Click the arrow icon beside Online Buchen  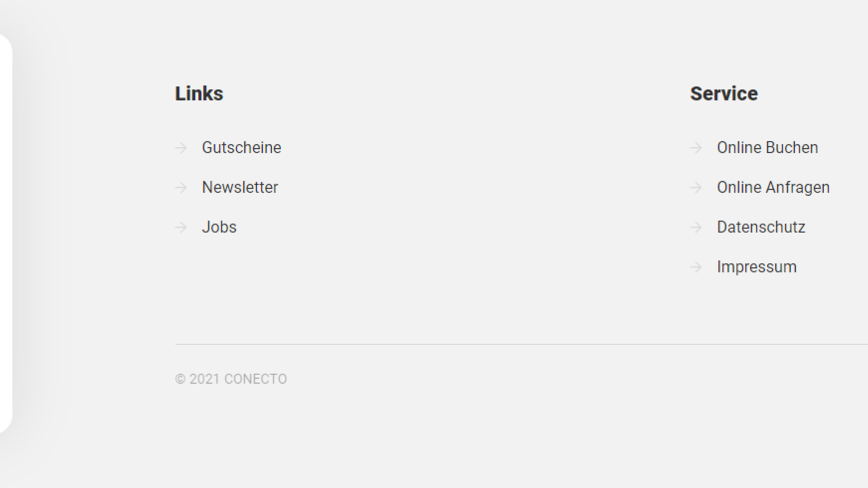[x=696, y=148]
